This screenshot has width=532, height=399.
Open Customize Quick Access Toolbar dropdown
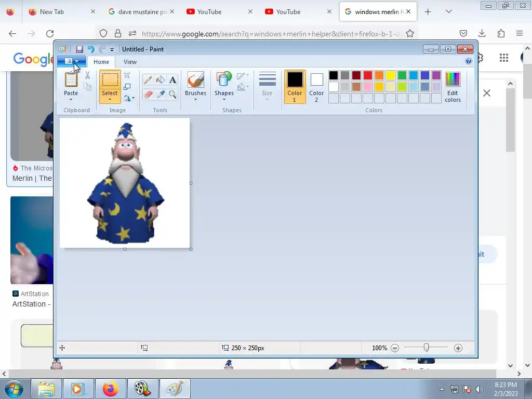tap(112, 49)
